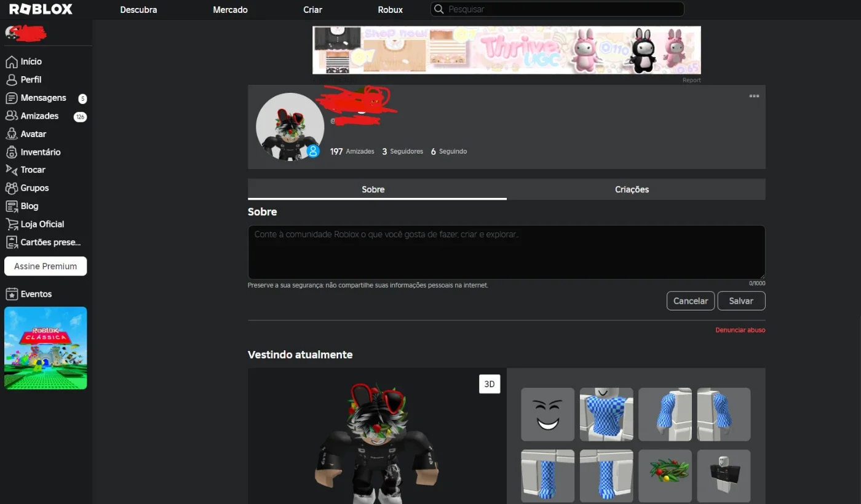Click the blue friend-status badge on avatar
This screenshot has height=504, width=861.
(x=313, y=151)
